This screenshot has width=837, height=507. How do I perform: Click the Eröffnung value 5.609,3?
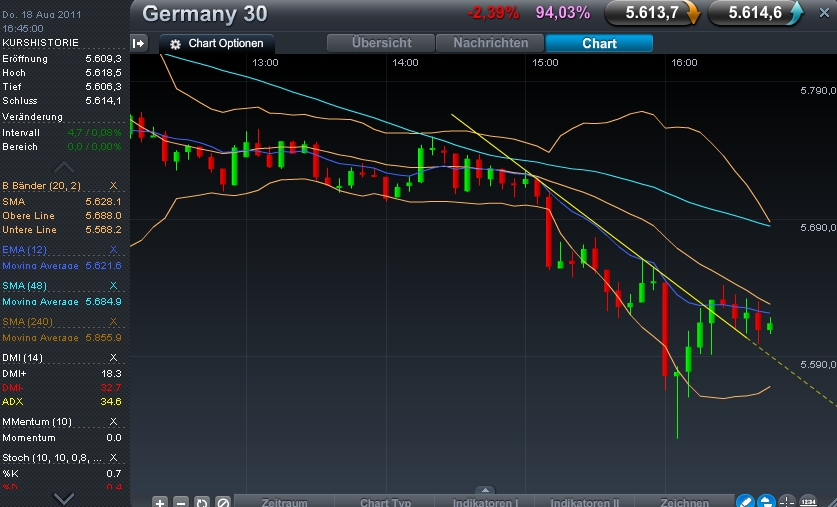tap(104, 59)
